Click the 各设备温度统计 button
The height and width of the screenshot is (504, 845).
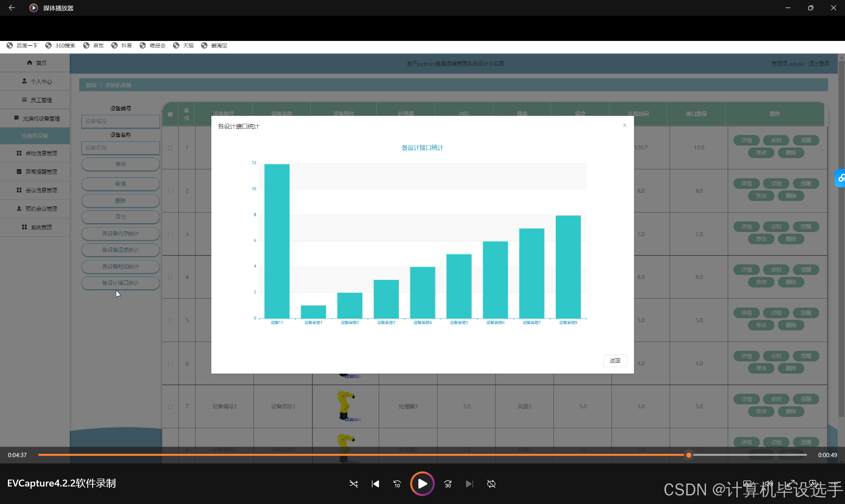[120, 250]
